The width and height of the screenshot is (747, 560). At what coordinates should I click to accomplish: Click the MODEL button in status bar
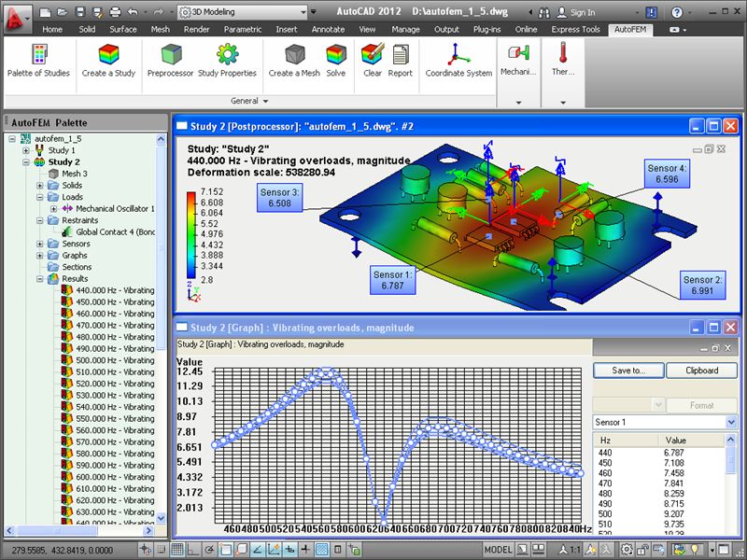pyautogui.click(x=498, y=550)
